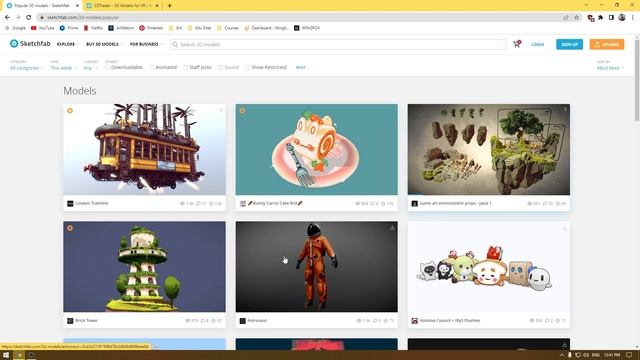
Task: Open the Prime bookmark
Action: tap(69, 28)
